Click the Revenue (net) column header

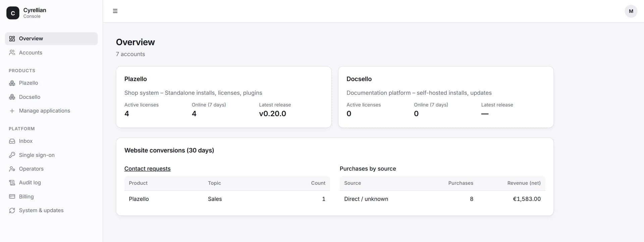click(x=524, y=183)
